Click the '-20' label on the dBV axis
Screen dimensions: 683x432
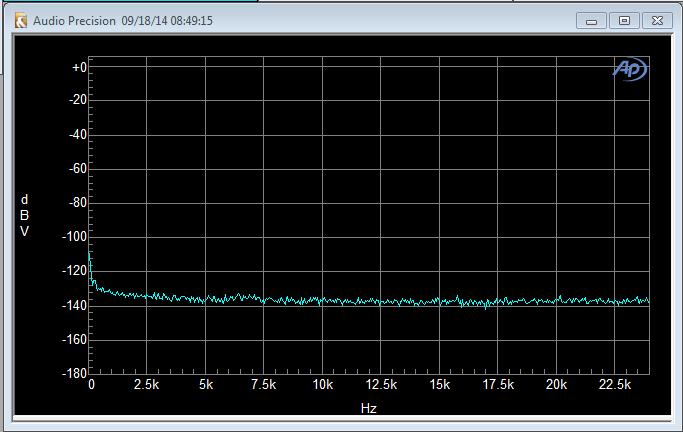(78, 100)
